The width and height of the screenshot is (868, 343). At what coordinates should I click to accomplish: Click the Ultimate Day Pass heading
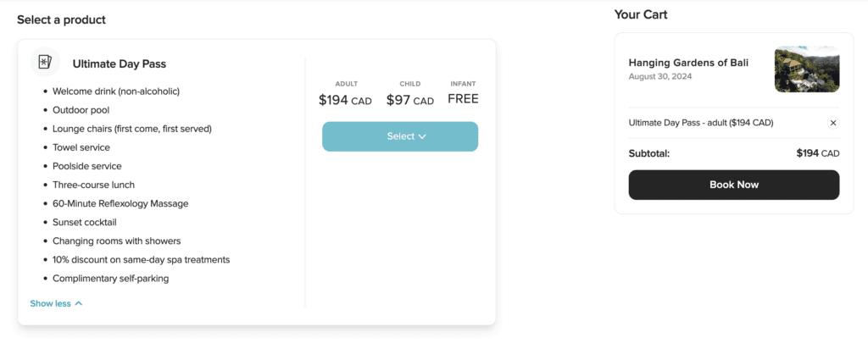pyautogui.click(x=120, y=64)
